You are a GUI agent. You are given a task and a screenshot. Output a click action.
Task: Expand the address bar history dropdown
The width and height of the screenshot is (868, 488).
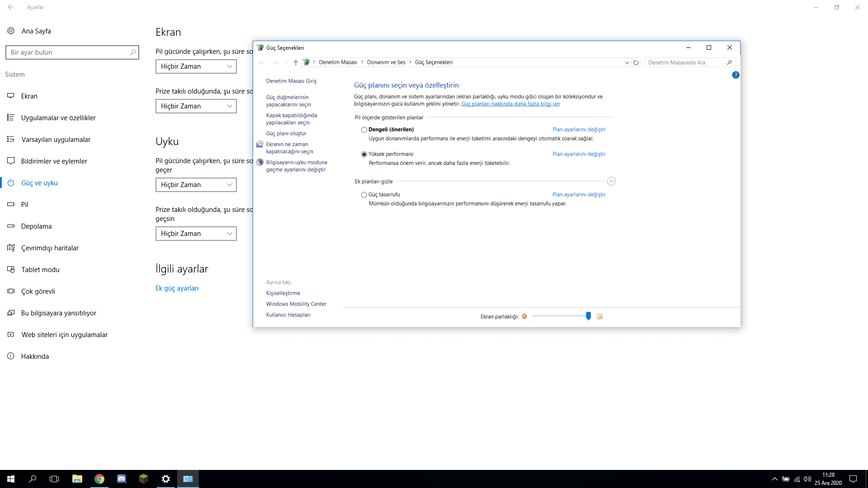click(x=627, y=62)
